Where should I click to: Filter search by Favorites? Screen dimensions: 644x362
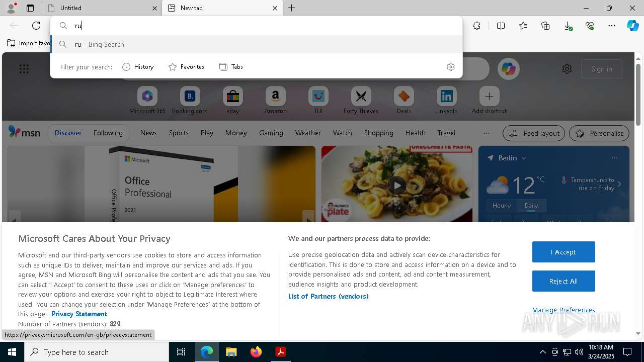[x=186, y=67]
